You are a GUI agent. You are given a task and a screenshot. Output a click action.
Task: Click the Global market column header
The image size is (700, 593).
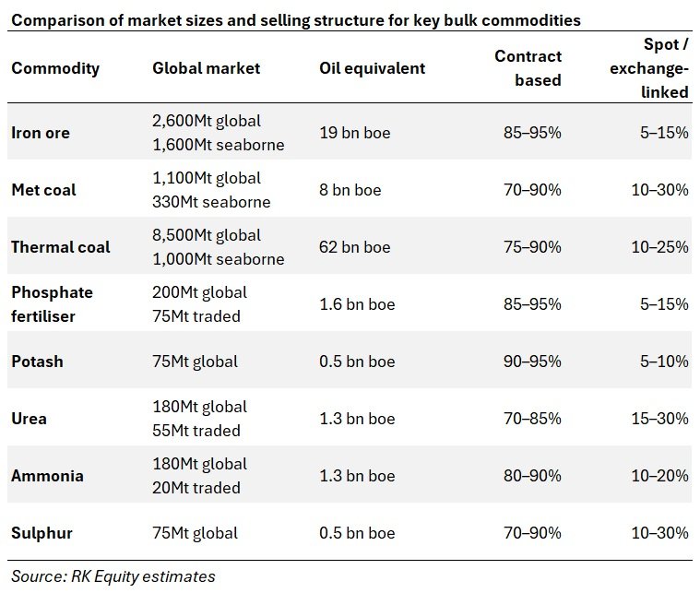click(x=206, y=68)
